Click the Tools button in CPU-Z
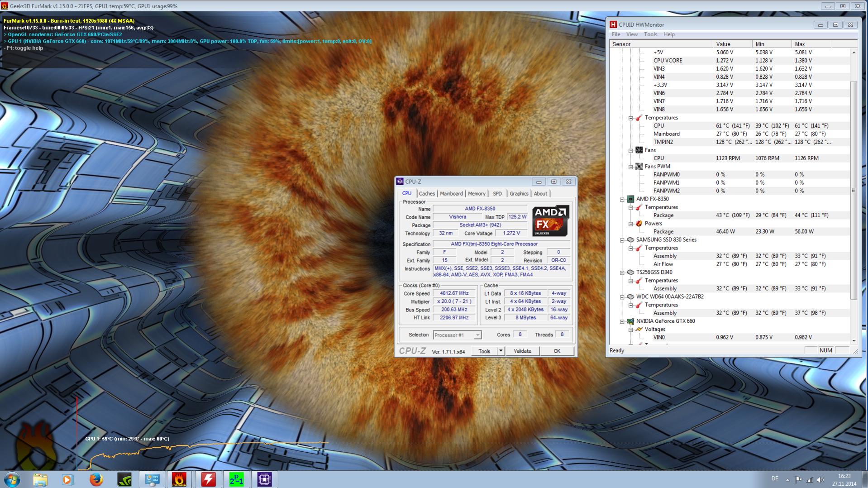Image resolution: width=868 pixels, height=488 pixels. [484, 351]
